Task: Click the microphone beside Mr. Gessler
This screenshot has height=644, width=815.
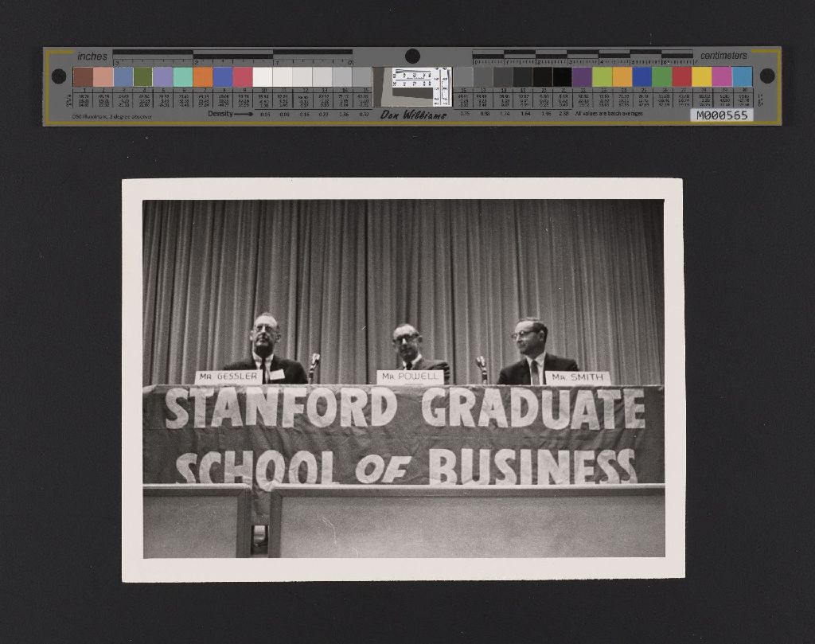Action: 314,368
